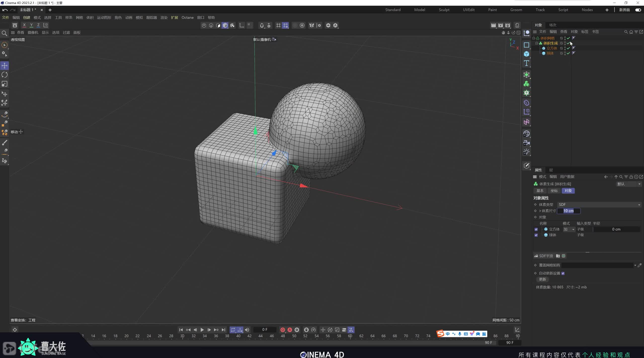Screen dimensions: 644x358
Task: Open the 运动图形 menu
Action: 104,18
